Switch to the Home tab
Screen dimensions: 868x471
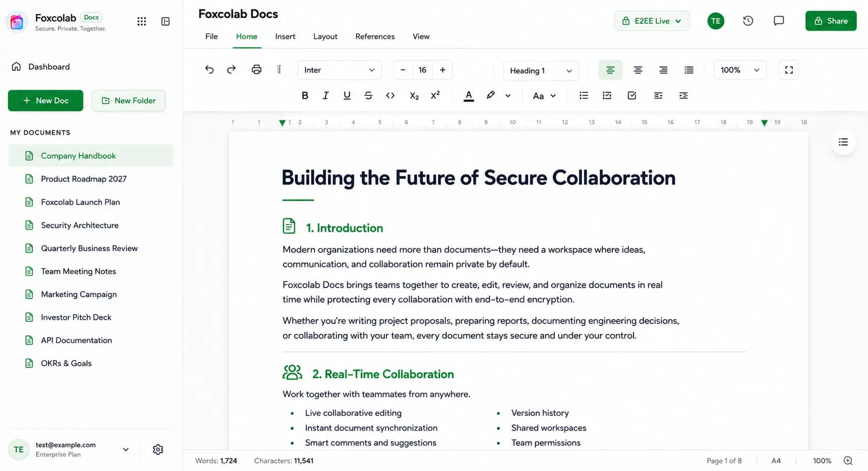click(247, 37)
